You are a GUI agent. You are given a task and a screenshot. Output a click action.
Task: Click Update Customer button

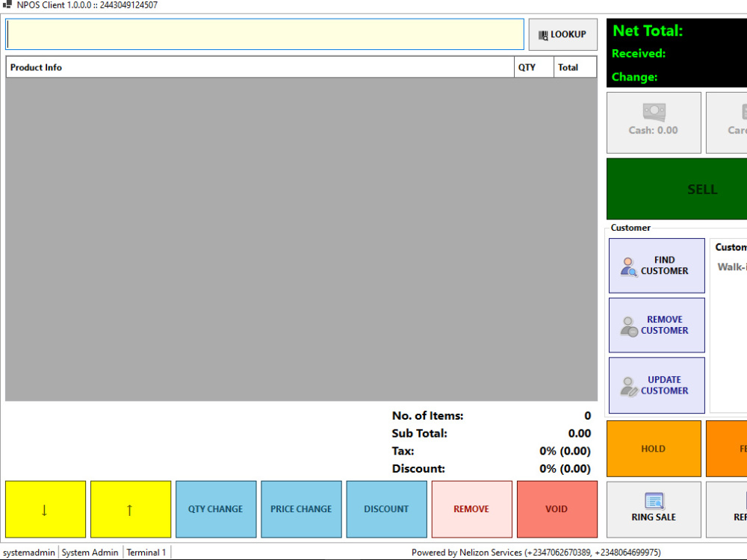pos(657,385)
